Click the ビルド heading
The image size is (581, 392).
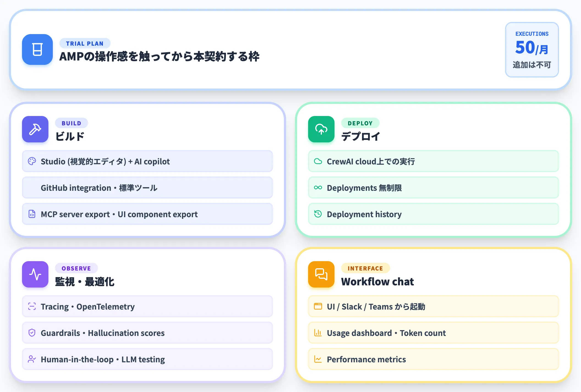pos(70,137)
